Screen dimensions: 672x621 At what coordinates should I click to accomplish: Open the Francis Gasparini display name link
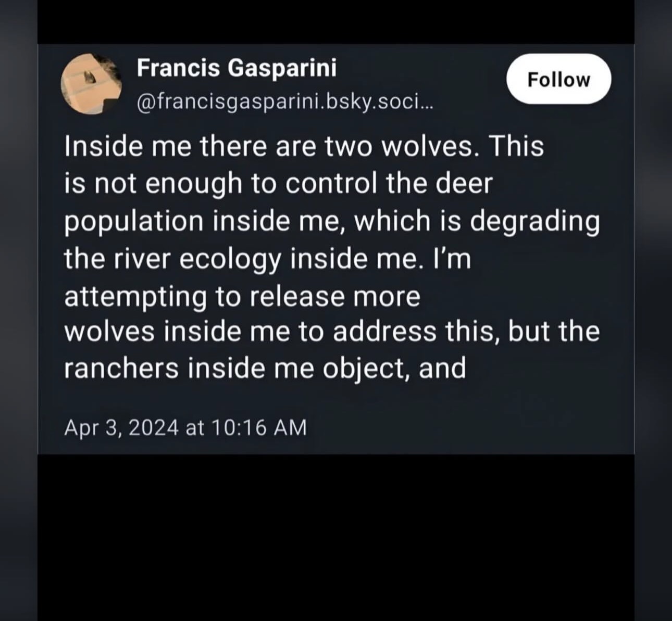tap(237, 68)
